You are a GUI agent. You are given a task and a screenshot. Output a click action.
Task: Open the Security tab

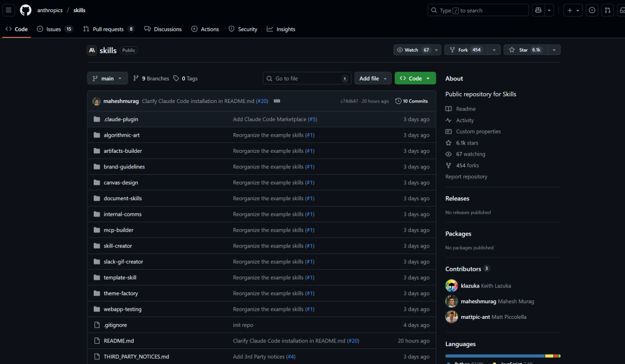coord(242,29)
